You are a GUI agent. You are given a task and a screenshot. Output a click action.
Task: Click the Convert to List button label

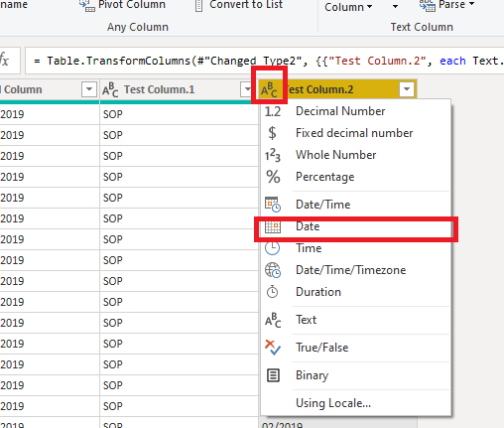246,5
